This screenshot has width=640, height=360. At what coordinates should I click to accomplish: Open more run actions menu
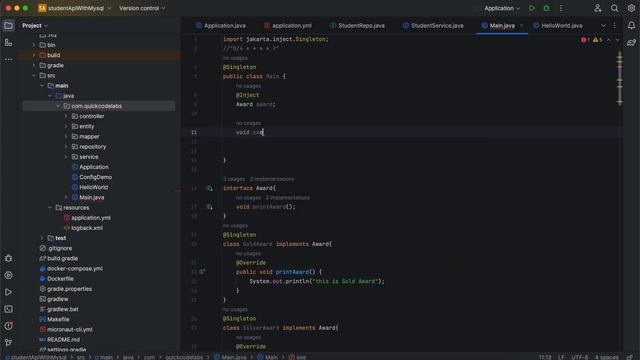[x=561, y=8]
